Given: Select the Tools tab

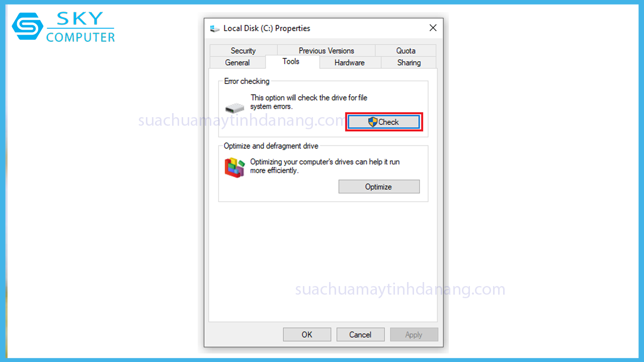Looking at the screenshot, I should click(291, 61).
